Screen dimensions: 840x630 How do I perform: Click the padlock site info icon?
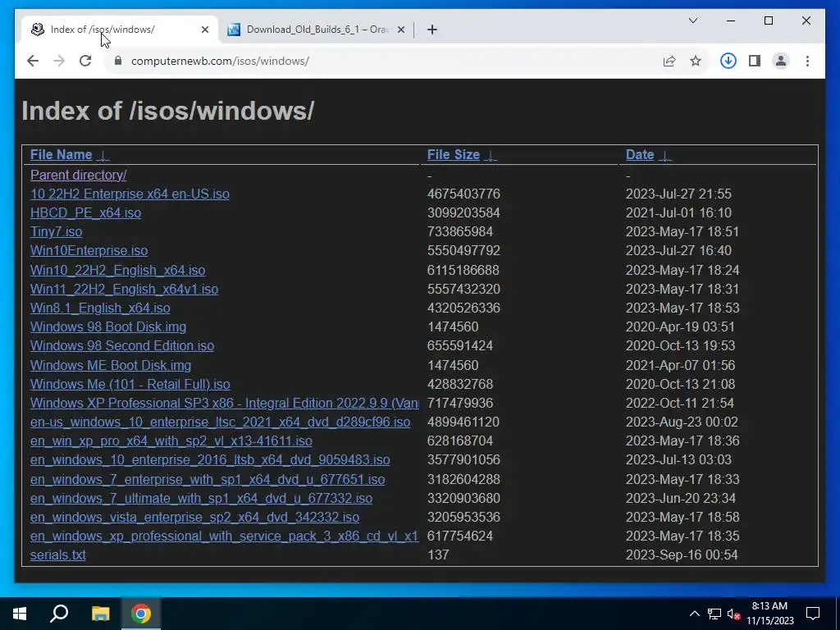[118, 61]
